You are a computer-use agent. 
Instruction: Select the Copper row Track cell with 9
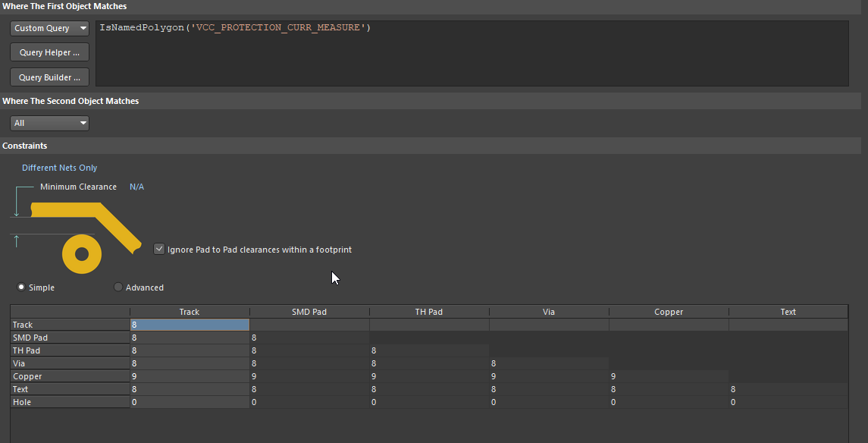[190, 376]
